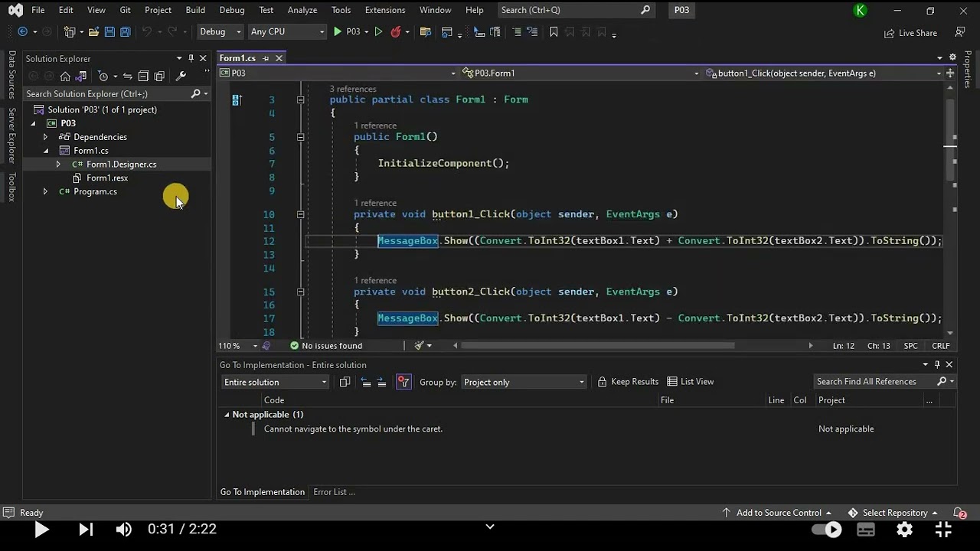Viewport: 980px width, 551px height.
Task: Expand the Program.cs node
Action: [x=45, y=192]
